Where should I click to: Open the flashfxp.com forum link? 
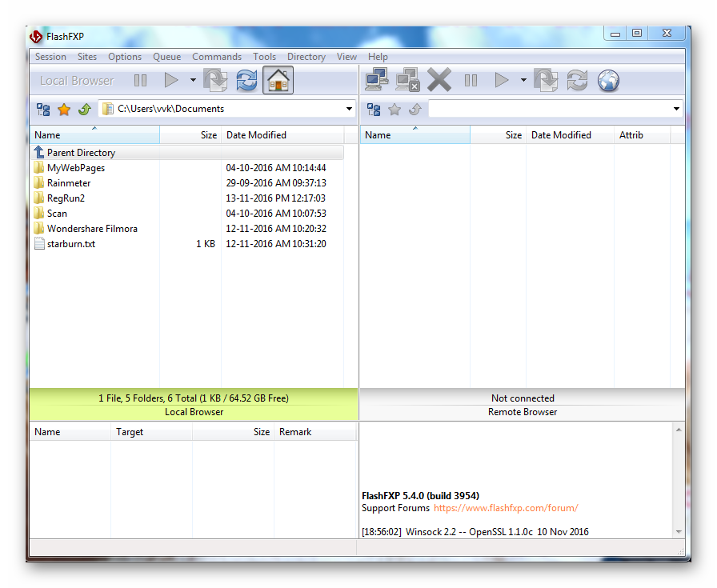point(506,508)
